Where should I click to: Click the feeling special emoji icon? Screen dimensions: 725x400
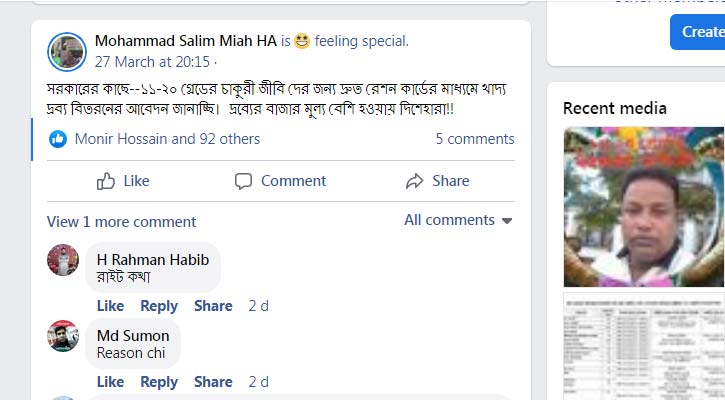302,42
